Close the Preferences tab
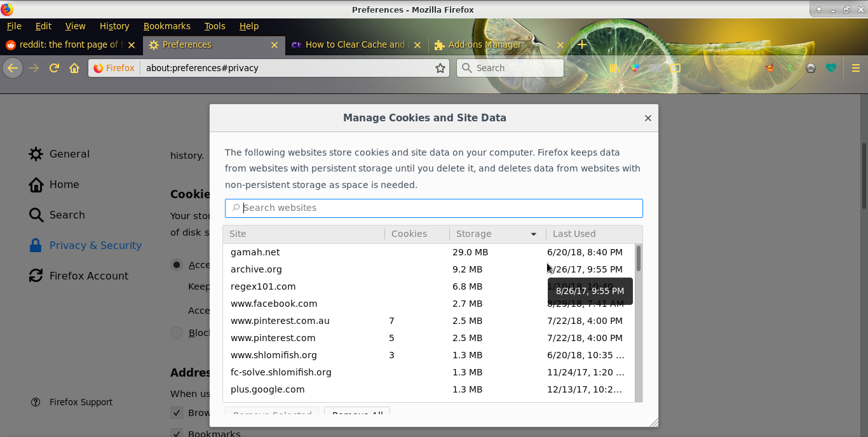This screenshot has height=437, width=868. pos(275,45)
